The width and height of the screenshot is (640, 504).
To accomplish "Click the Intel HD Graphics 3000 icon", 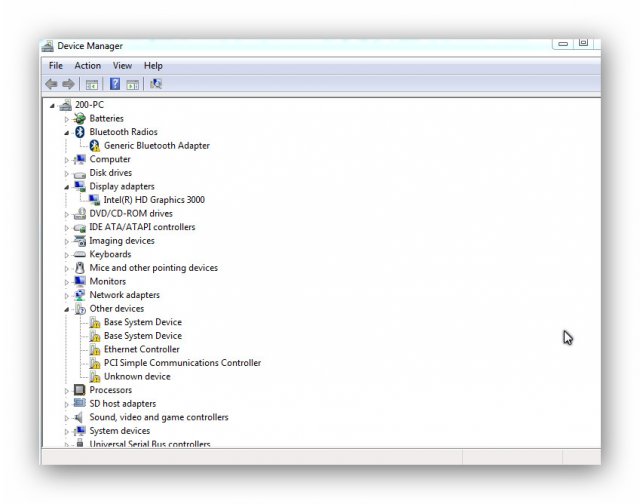I will pyautogui.click(x=94, y=200).
